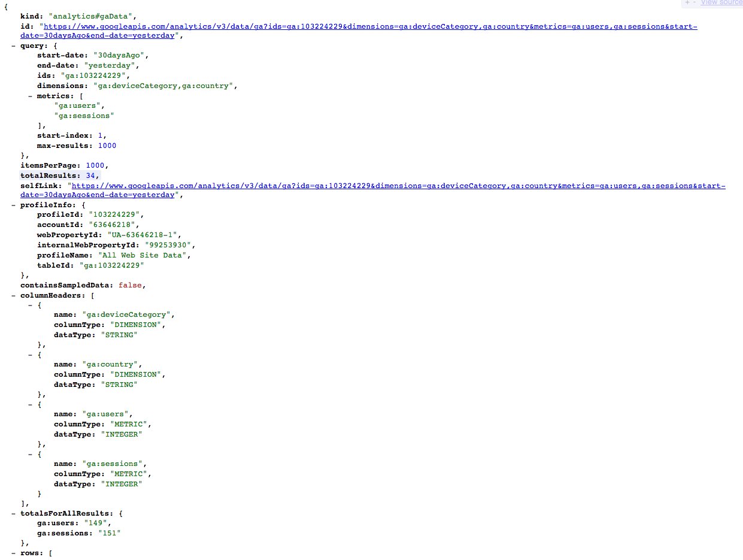Click "STRING" dataType under ga:country header
The width and height of the screenshot is (743, 560).
[119, 385]
